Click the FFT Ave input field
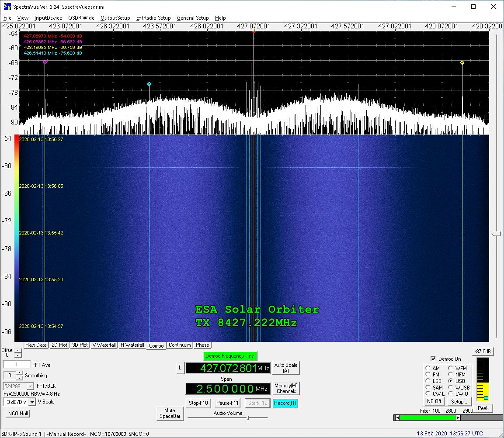504x438 pixels. (17, 365)
